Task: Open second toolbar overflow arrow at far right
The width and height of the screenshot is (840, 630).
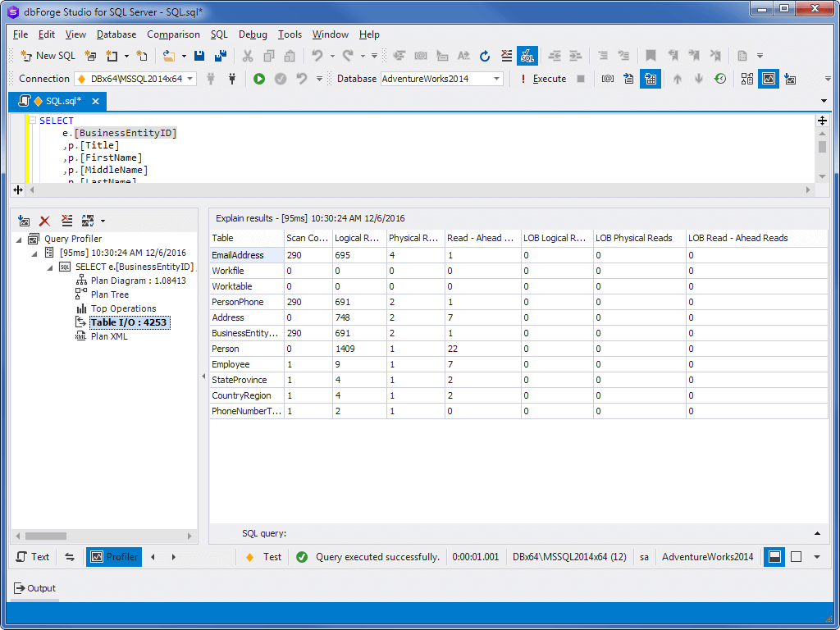Action: [829, 79]
